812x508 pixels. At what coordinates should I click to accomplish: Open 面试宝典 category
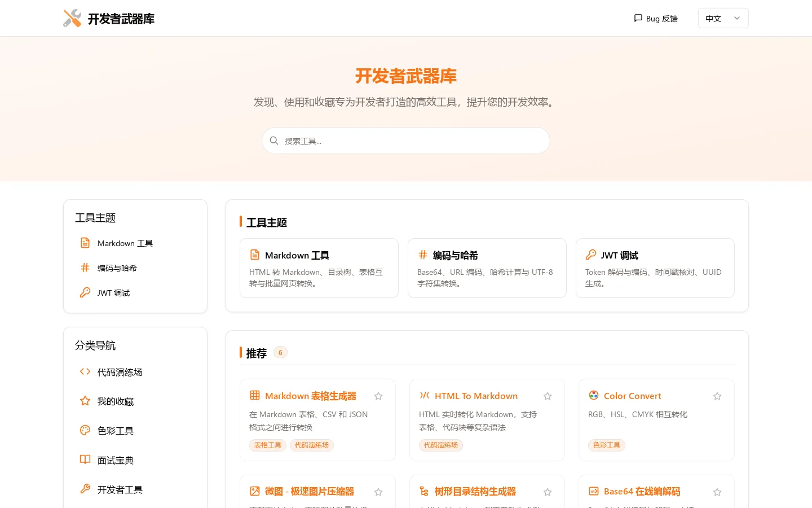click(135, 459)
